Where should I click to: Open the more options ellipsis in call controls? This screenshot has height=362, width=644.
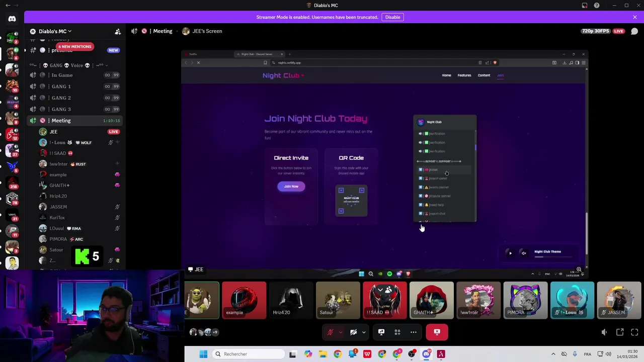tap(413, 332)
